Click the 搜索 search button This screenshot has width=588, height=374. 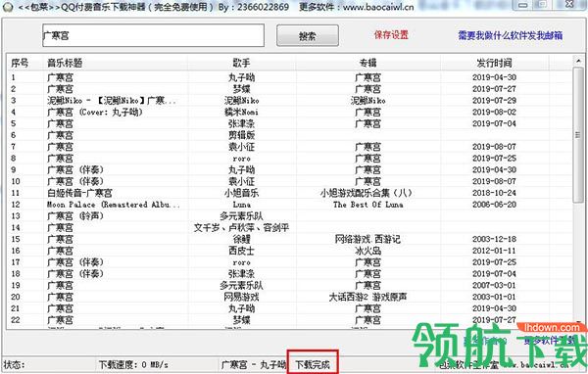[308, 36]
